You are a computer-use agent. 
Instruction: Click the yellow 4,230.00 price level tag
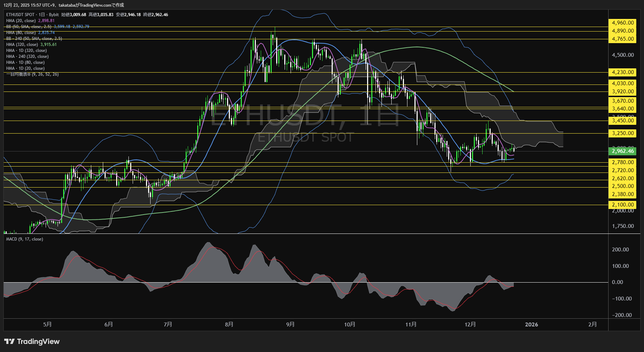(622, 72)
